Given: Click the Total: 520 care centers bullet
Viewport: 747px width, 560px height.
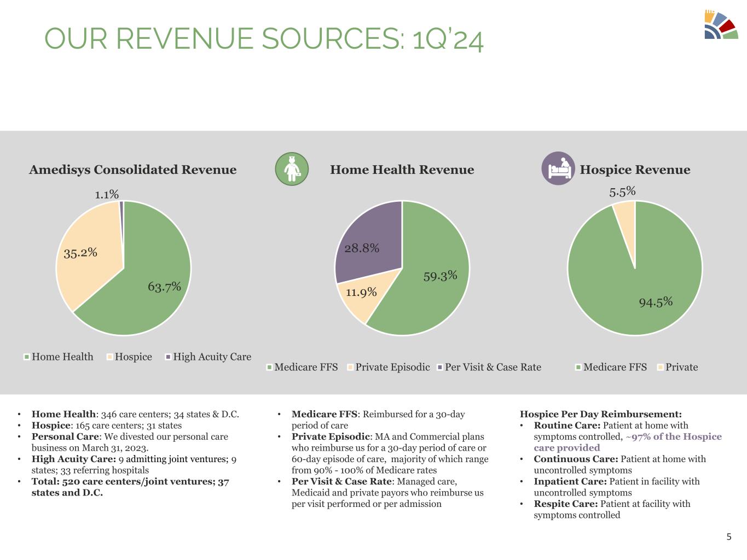Looking at the screenshot, I should [130, 487].
